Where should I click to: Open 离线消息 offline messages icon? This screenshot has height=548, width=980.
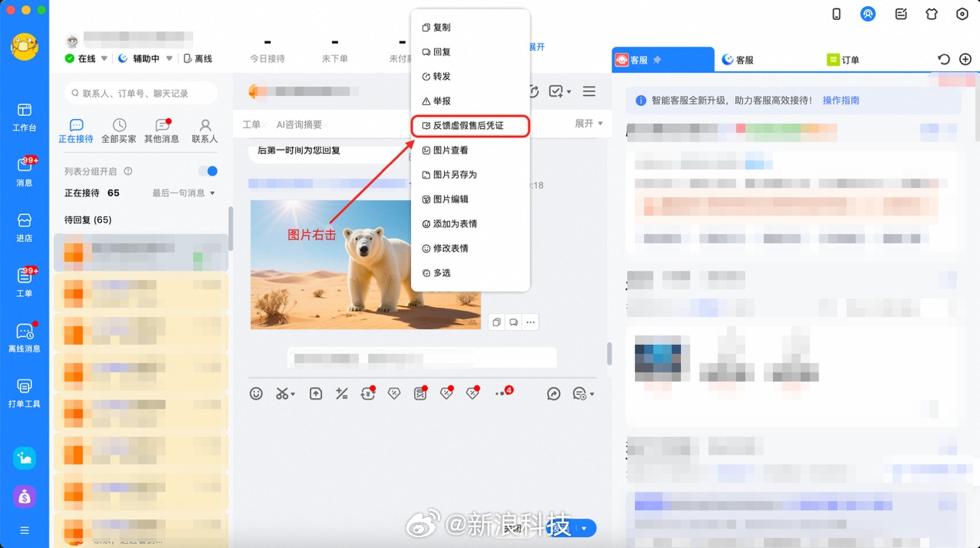25,338
